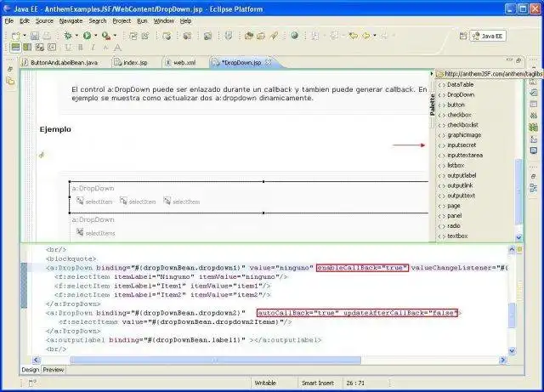Click the small font size A icon
The image size is (544, 392).
point(105,48)
